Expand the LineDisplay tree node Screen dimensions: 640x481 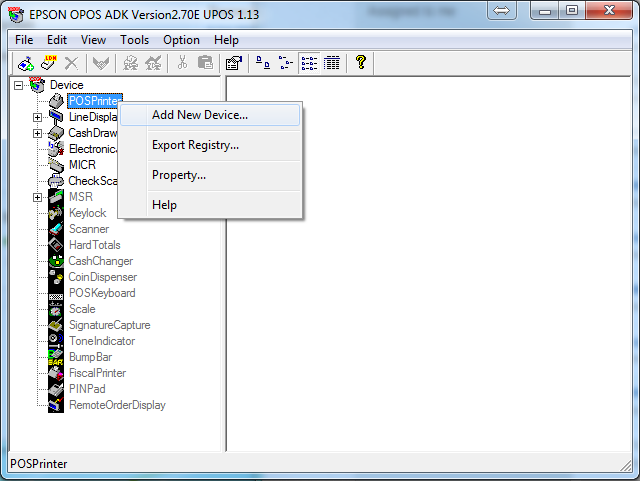pyautogui.click(x=37, y=118)
